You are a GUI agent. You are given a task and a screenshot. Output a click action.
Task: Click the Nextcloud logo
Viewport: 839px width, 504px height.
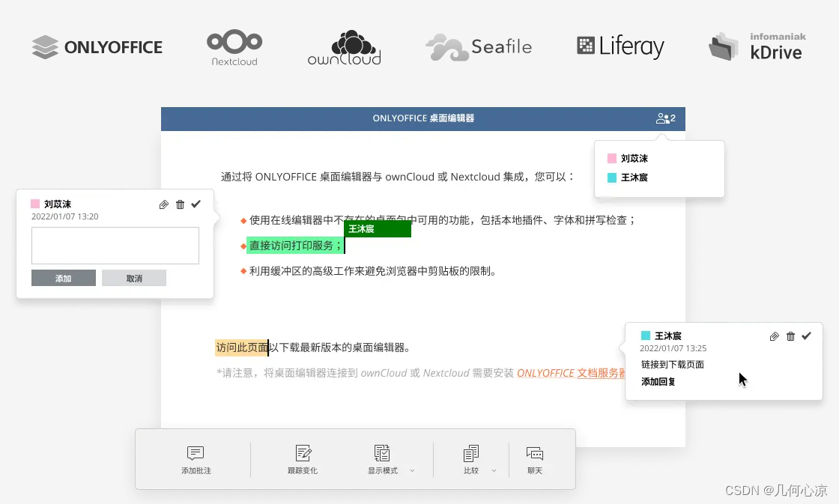click(x=234, y=48)
